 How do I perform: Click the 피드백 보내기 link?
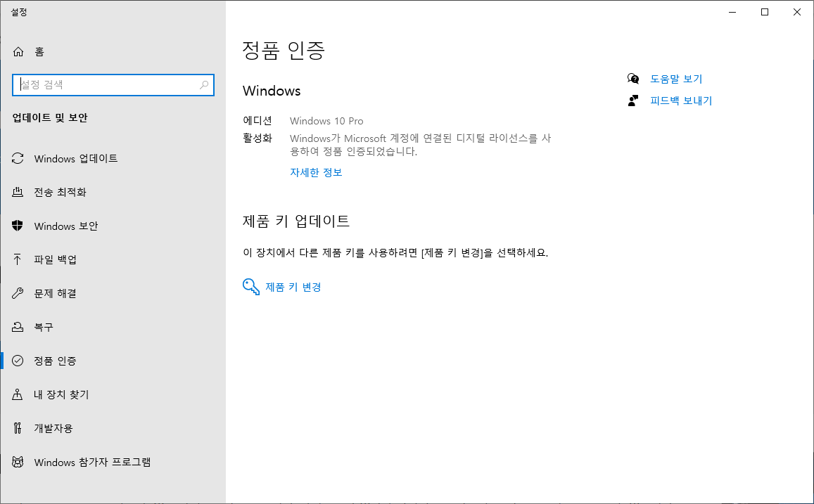click(681, 101)
